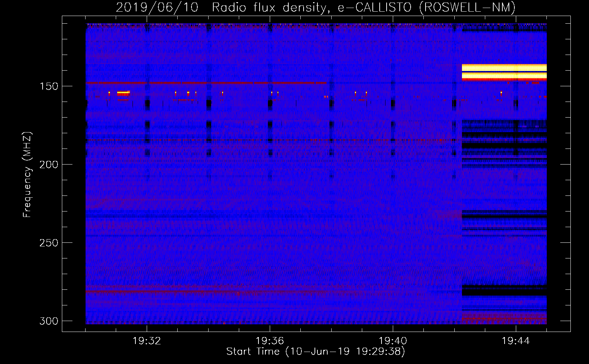The width and height of the screenshot is (589, 364).
Task: Click the 19:32 time tick label
Action: click(x=147, y=341)
